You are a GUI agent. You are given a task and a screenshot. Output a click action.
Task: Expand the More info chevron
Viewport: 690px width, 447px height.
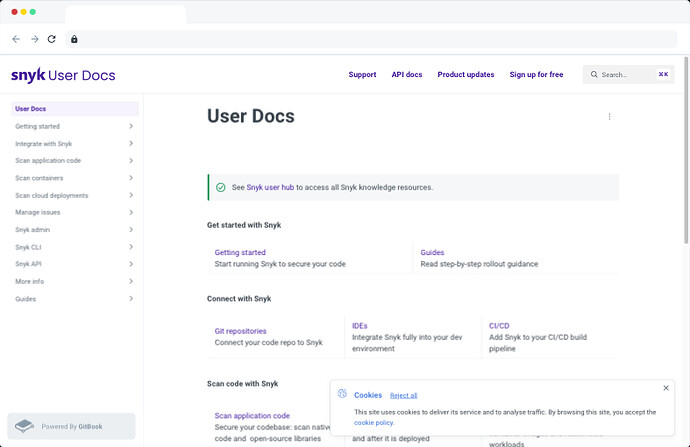click(131, 281)
